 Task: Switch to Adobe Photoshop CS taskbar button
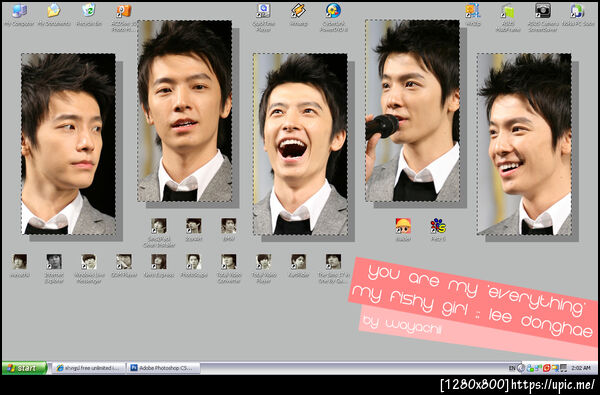tap(163, 368)
